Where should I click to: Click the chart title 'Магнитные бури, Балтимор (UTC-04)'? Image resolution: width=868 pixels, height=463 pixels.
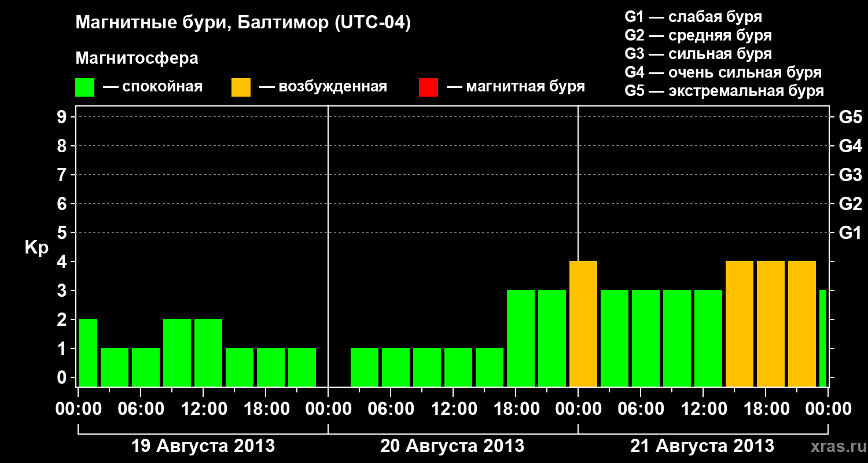pyautogui.click(x=243, y=24)
